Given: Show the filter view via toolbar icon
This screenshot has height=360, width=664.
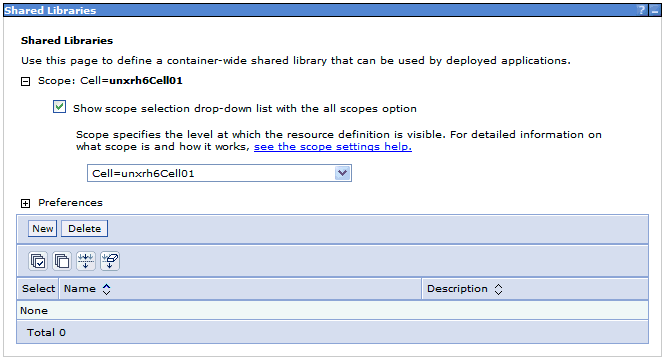Looking at the screenshot, I should pyautogui.click(x=86, y=261).
